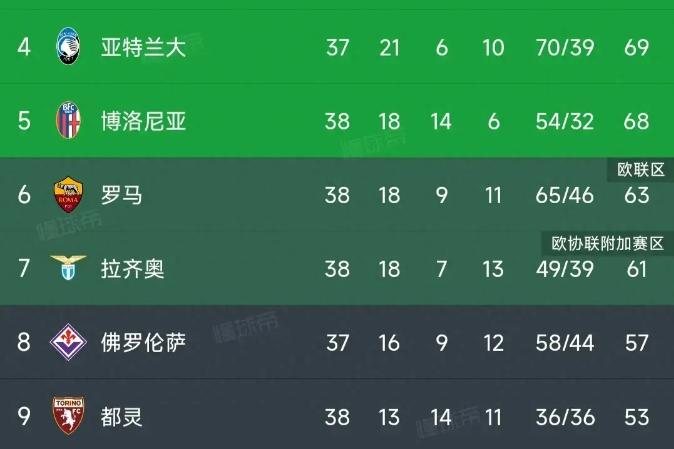
Task: Click Torino's 36/36 goals figure
Action: tap(565, 417)
